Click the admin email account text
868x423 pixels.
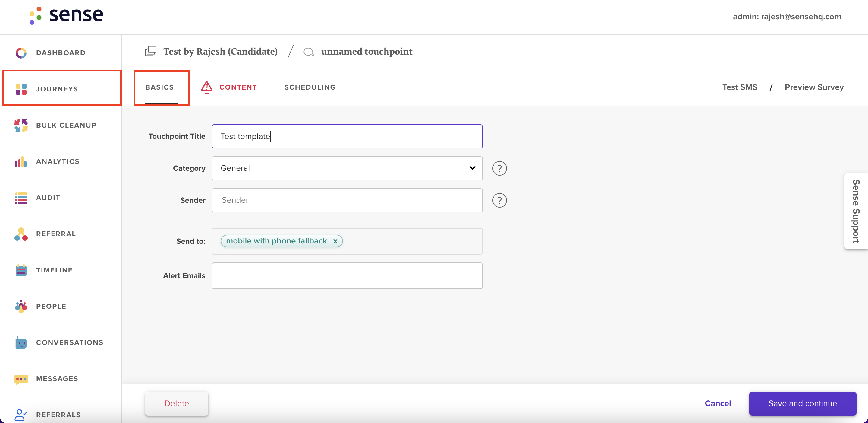tap(787, 17)
